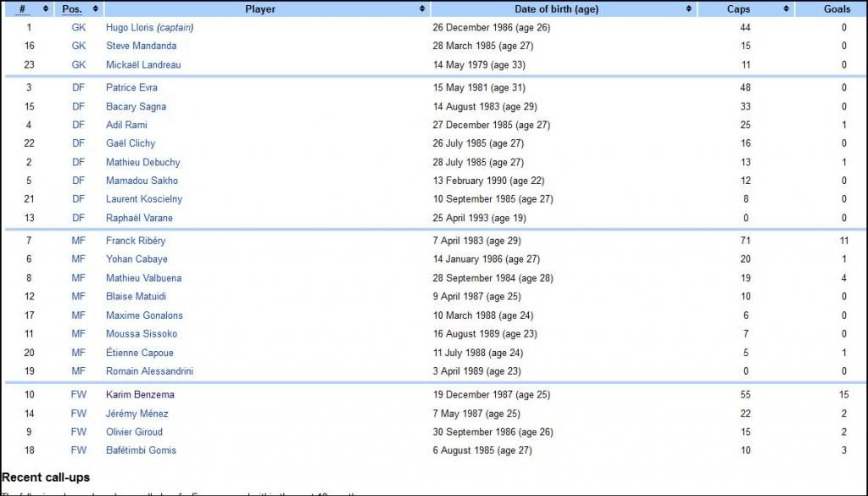Viewport: 868px width, 496px height.
Task: Open Mathieu Valbuena's article
Action: pyautogui.click(x=144, y=278)
